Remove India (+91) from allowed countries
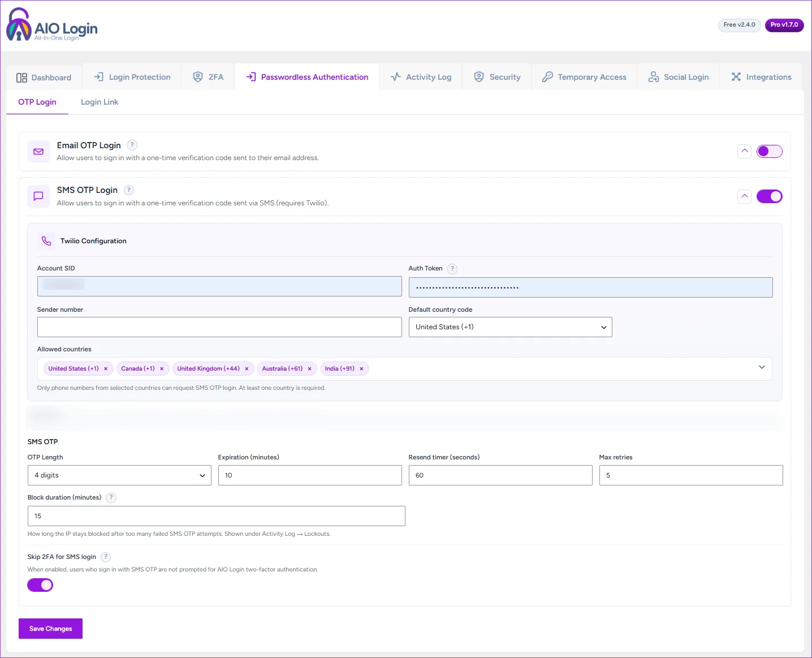 (361, 369)
